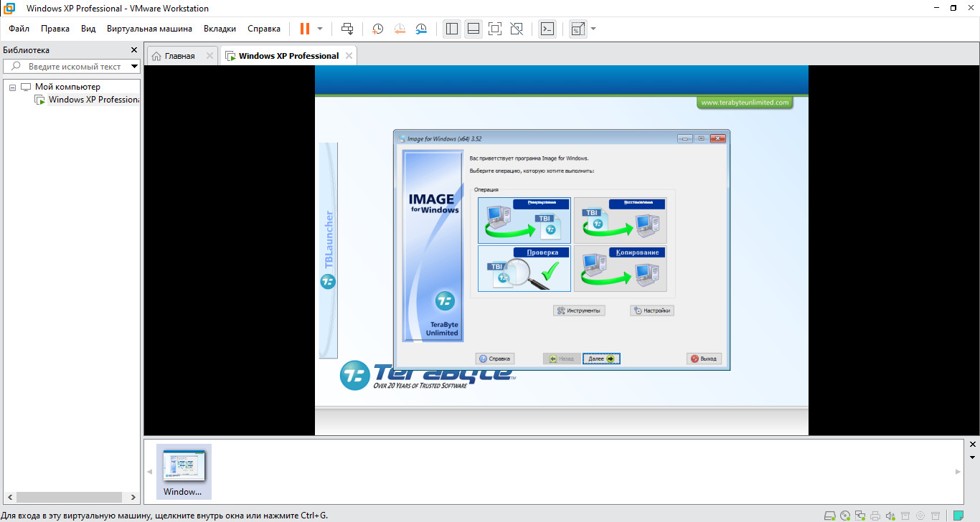980x522 pixels.
Task: Choose the Проверка operation tile
Action: tap(524, 268)
